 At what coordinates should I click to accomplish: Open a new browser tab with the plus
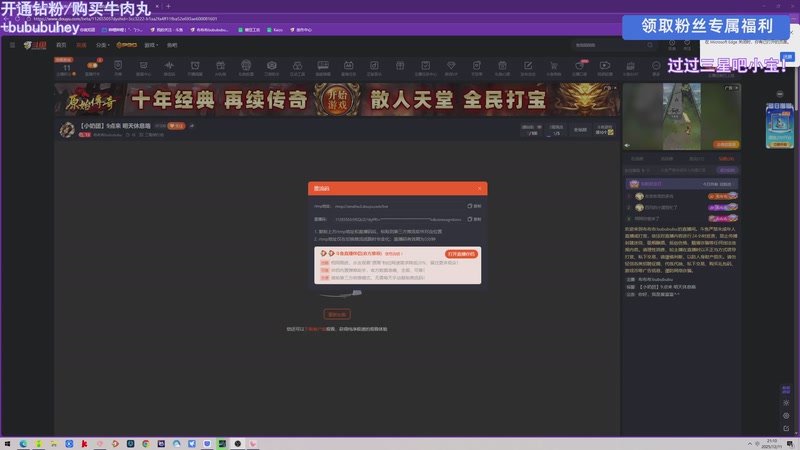coord(168,6)
